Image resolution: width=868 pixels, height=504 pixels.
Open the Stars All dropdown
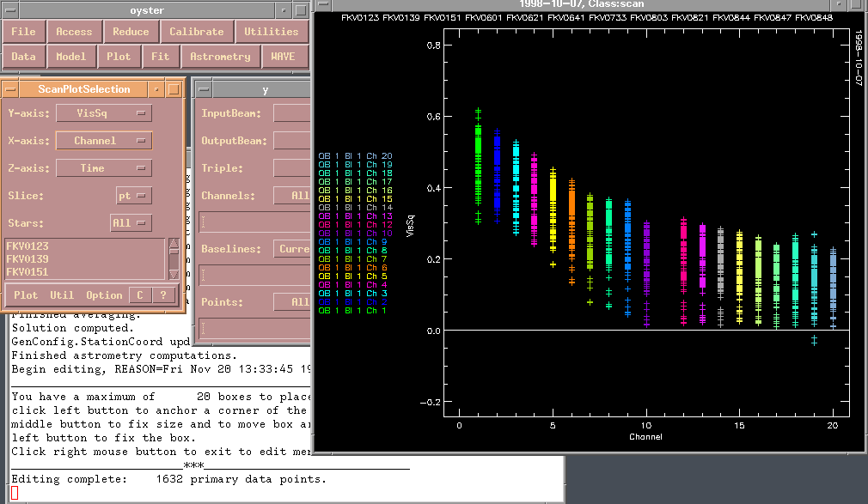point(131,223)
